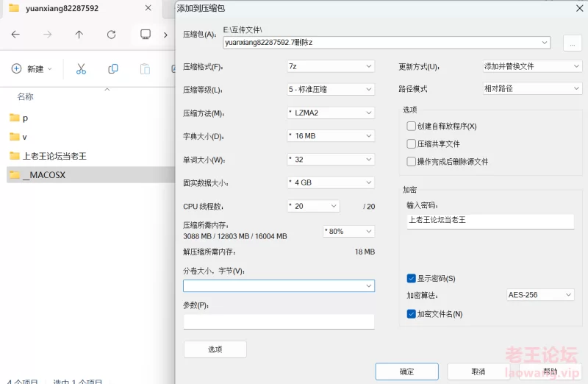Open the 加密算法 AES-256 dropdown
This screenshot has height=384, width=588.
[540, 295]
